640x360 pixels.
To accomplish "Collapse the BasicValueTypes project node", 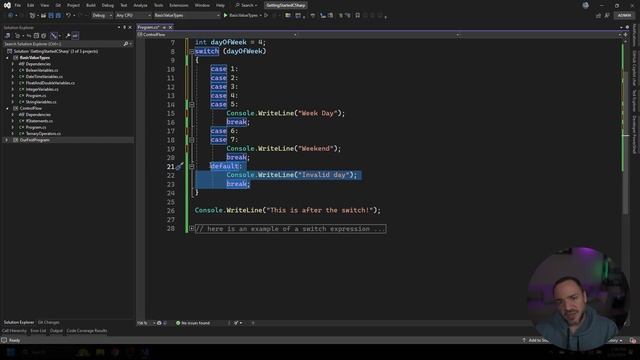I will (x=7, y=58).
